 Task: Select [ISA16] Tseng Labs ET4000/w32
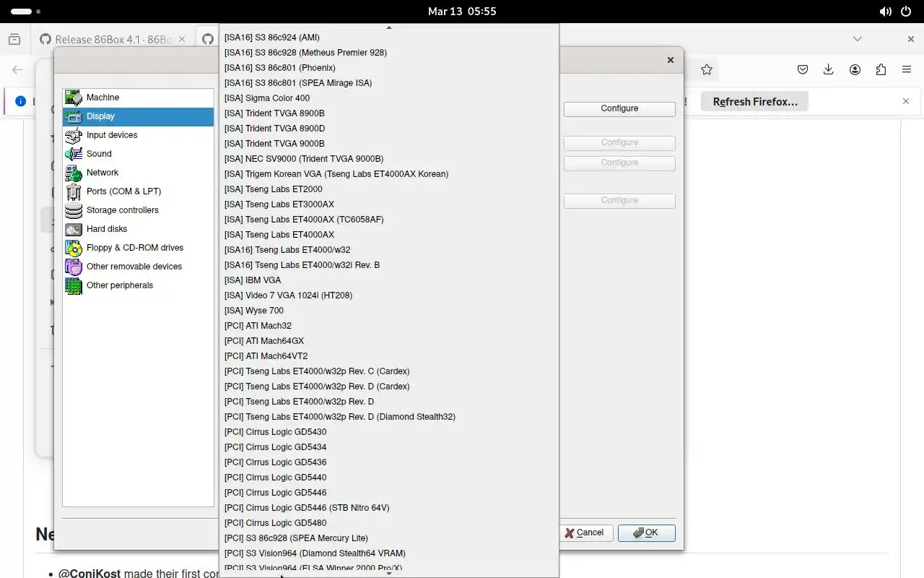[389, 250]
